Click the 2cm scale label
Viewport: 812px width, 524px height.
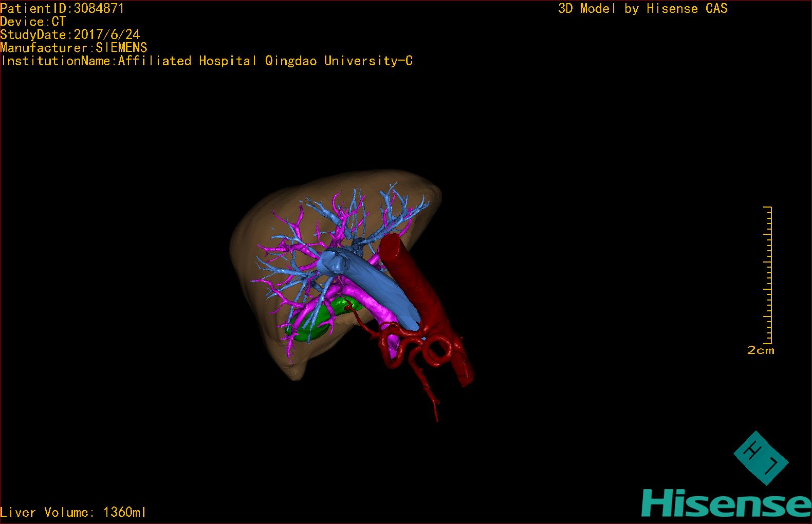pyautogui.click(x=761, y=350)
